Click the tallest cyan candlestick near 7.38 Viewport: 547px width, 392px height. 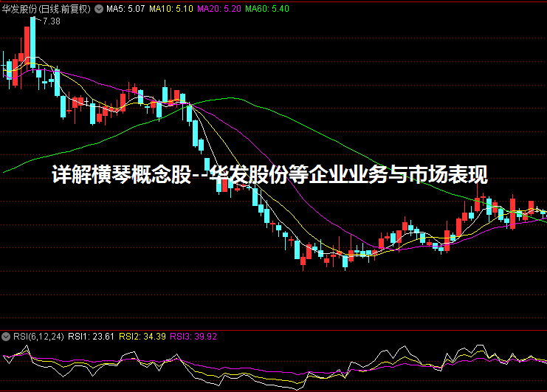[32, 42]
